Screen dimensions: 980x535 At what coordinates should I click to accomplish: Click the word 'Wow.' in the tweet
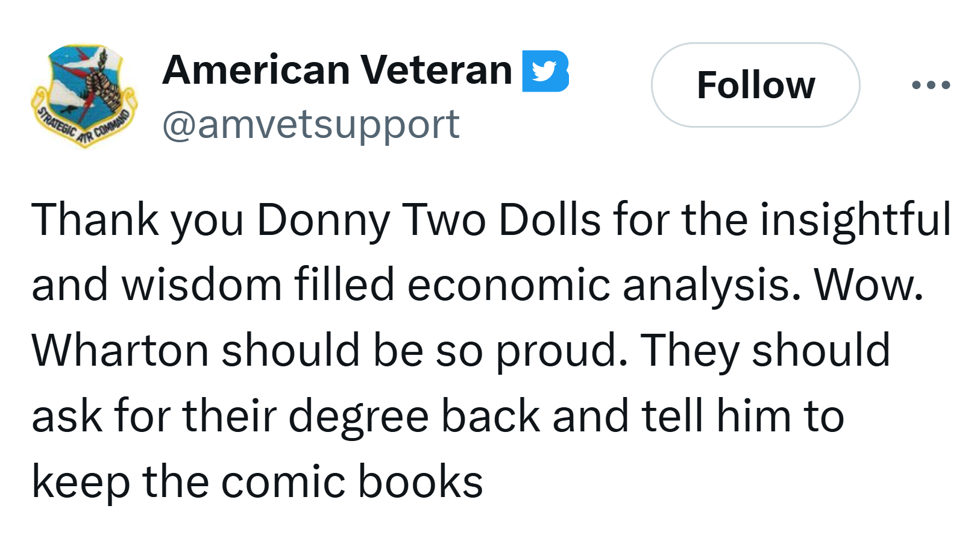(869, 285)
